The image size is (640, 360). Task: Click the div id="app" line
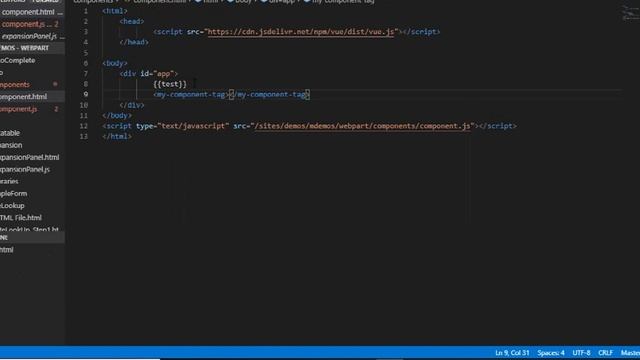pos(149,74)
